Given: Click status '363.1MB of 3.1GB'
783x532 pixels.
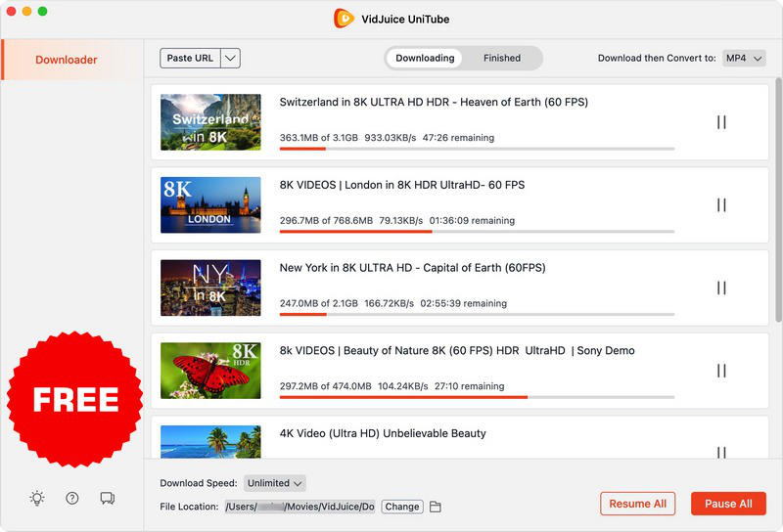Looking at the screenshot, I should coord(319,138).
